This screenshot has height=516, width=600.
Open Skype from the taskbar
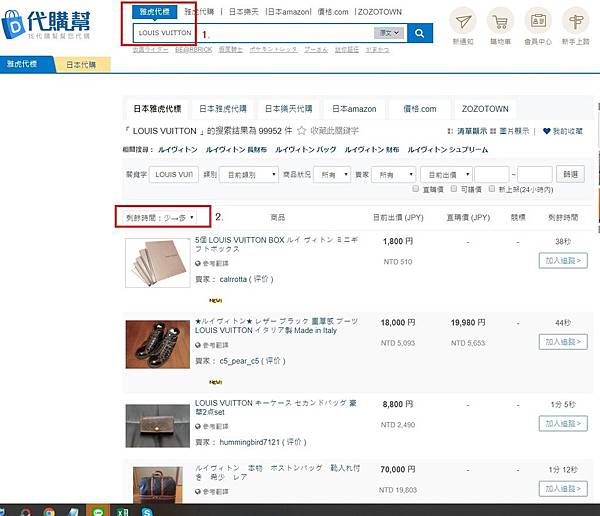click(147, 512)
